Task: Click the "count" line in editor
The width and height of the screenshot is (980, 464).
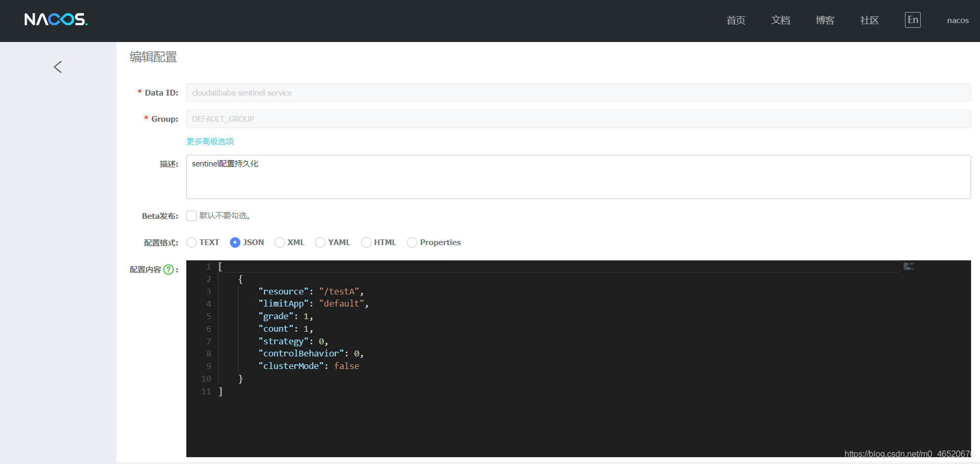Action: point(286,329)
